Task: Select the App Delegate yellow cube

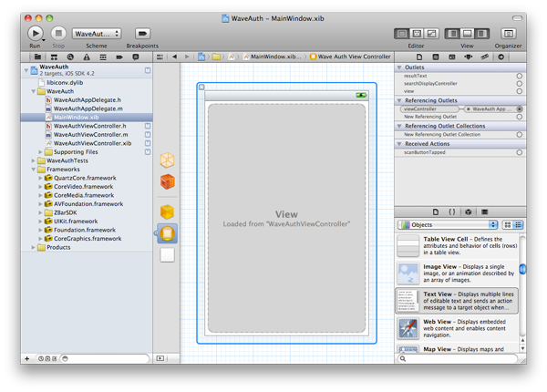Action: [167, 211]
